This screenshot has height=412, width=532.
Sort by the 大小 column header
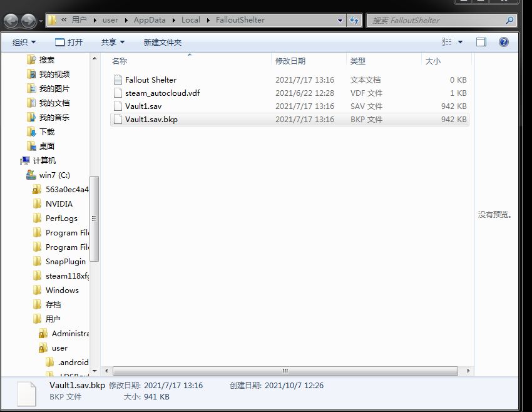pyautogui.click(x=446, y=61)
